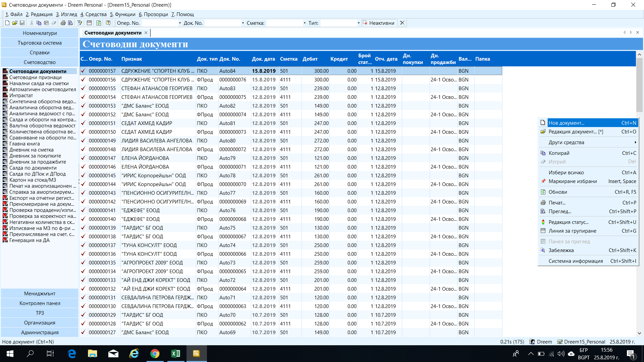
Task: Click the traffic light icon beside Редакция статус
Action: pyautogui.click(x=543, y=222)
